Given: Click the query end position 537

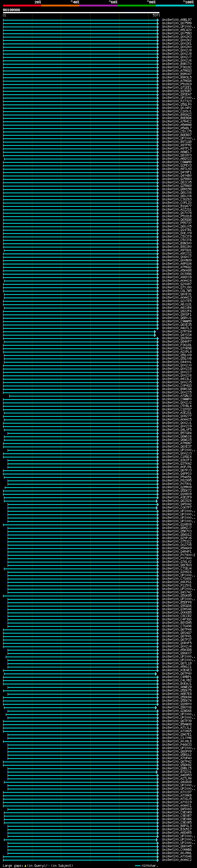Looking at the screenshot, I should point(155,15).
